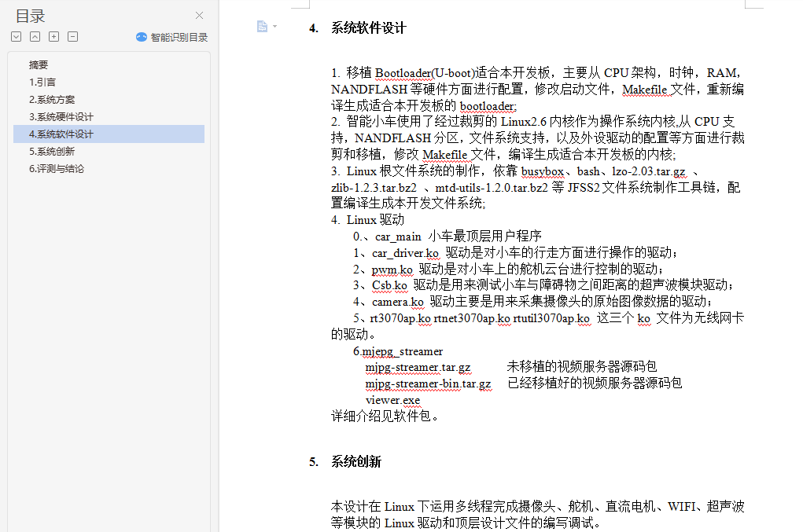
Task: Click the document heading 系统软件设计
Action: coord(368,28)
